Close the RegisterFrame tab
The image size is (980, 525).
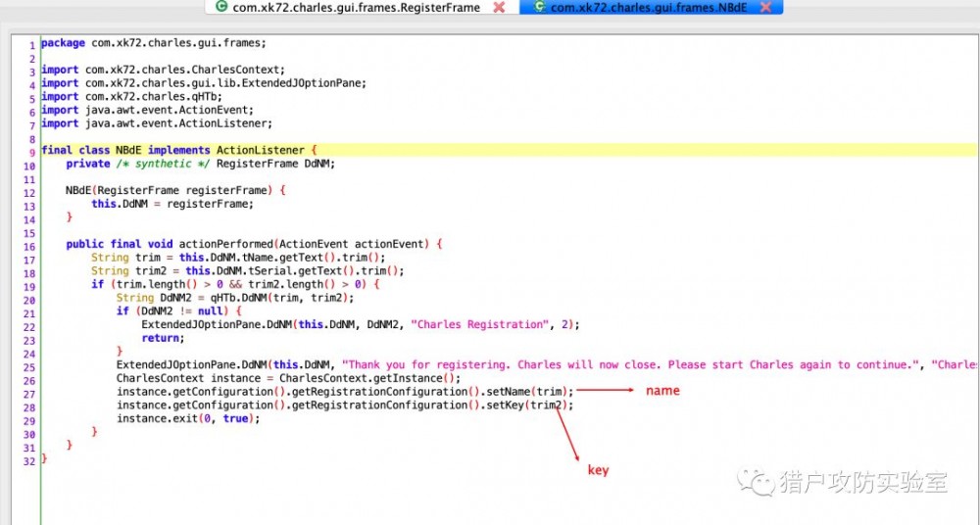(x=499, y=8)
